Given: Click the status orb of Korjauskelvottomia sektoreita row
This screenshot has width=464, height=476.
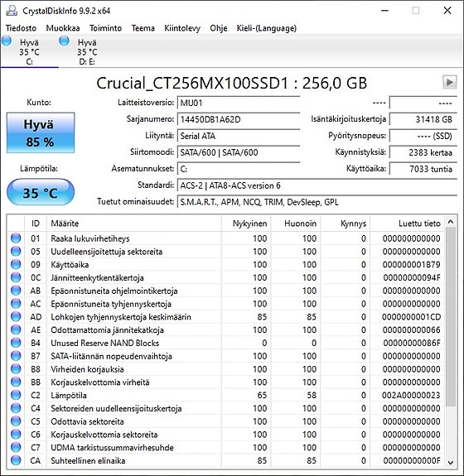Looking at the screenshot, I should 16,434.
